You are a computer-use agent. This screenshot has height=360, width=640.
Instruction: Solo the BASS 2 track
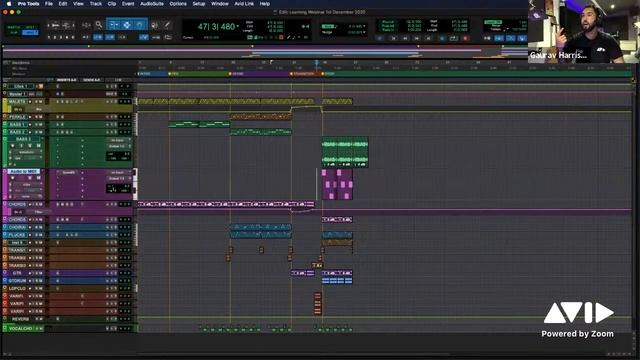pos(36,132)
